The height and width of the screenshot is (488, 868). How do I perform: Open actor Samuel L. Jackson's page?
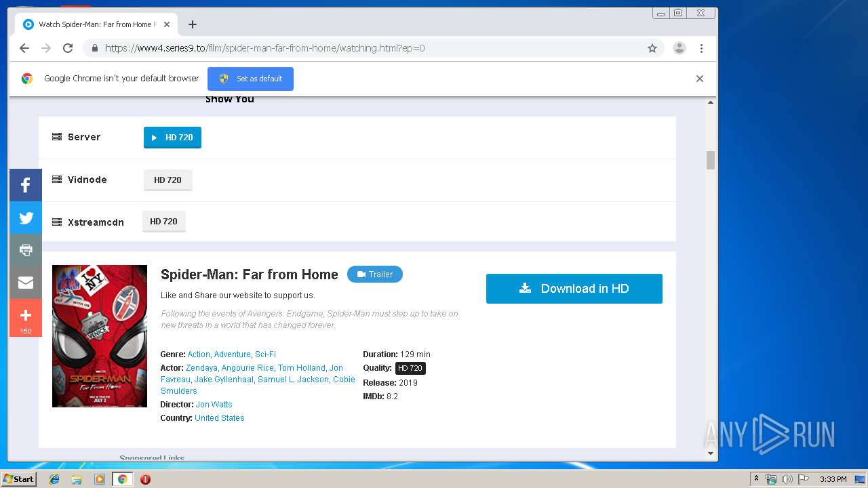click(x=293, y=380)
